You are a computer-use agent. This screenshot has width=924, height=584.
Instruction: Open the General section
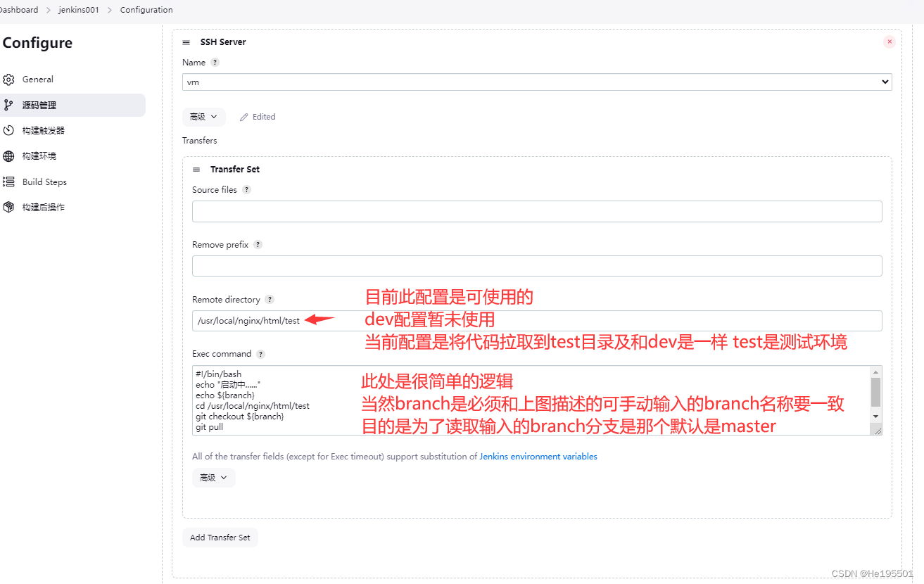click(x=38, y=80)
